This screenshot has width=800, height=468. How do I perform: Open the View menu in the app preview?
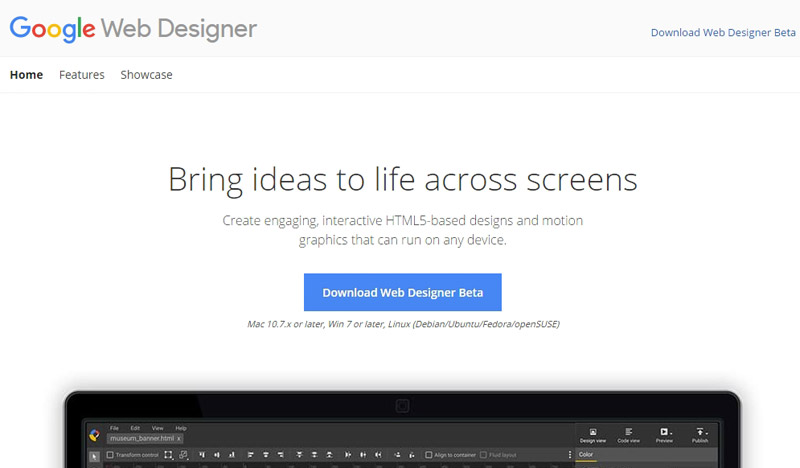pyautogui.click(x=158, y=428)
